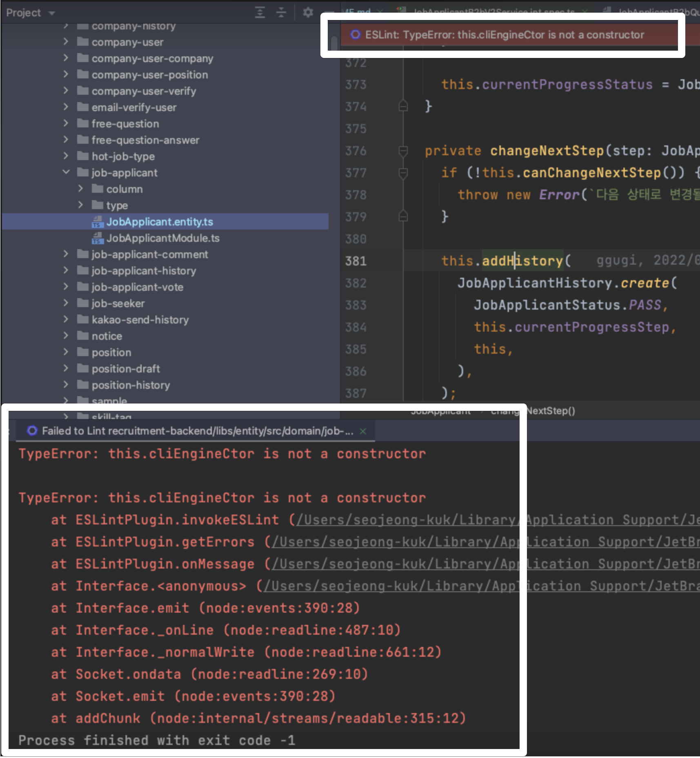The image size is (700, 758).
Task: Click 'Process finished with exit code -1' text
Action: (x=157, y=740)
